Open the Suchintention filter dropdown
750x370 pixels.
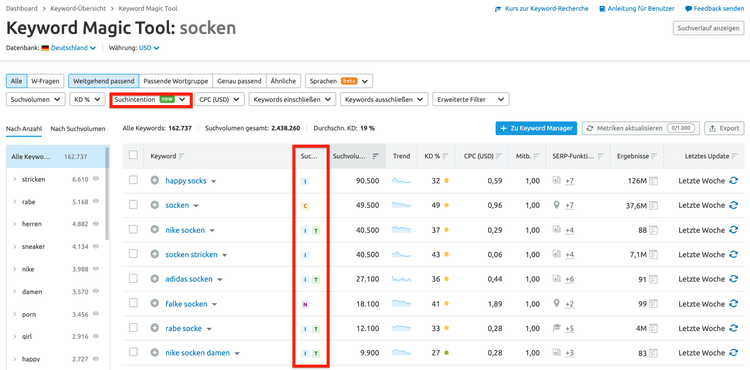151,99
